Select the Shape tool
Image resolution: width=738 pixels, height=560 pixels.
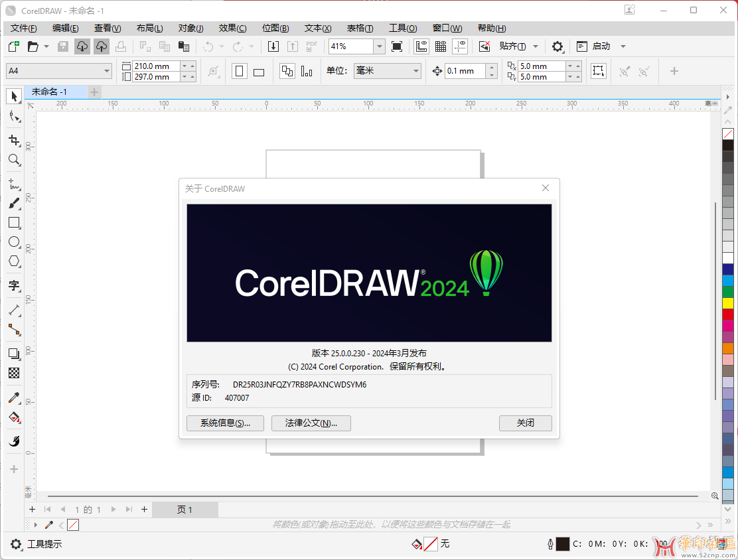[14, 116]
